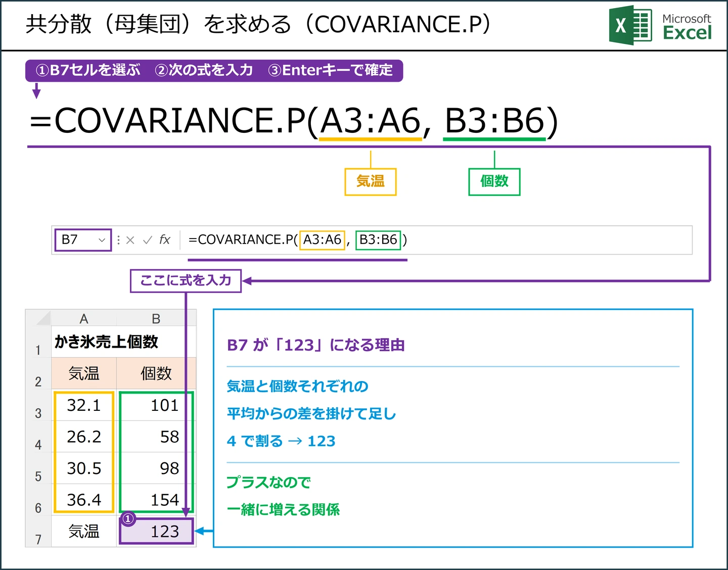728x570 pixels.
Task: Select cell B5 containing 98
Action: [156, 468]
